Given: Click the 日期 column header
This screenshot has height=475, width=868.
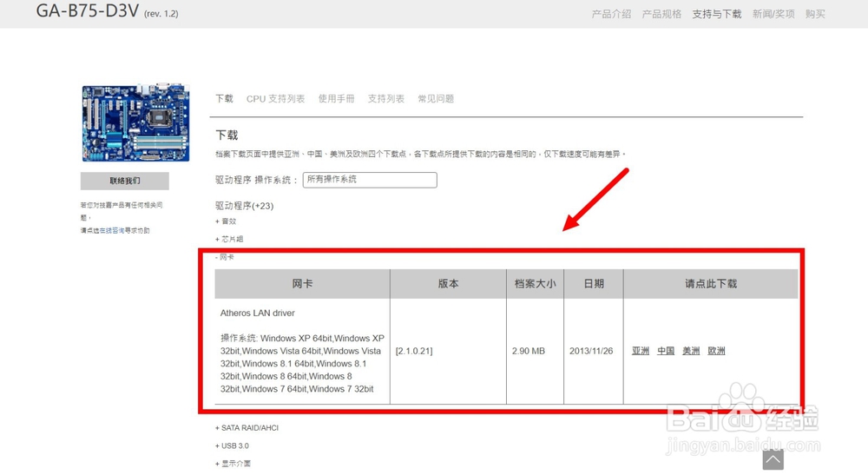Looking at the screenshot, I should click(x=594, y=284).
